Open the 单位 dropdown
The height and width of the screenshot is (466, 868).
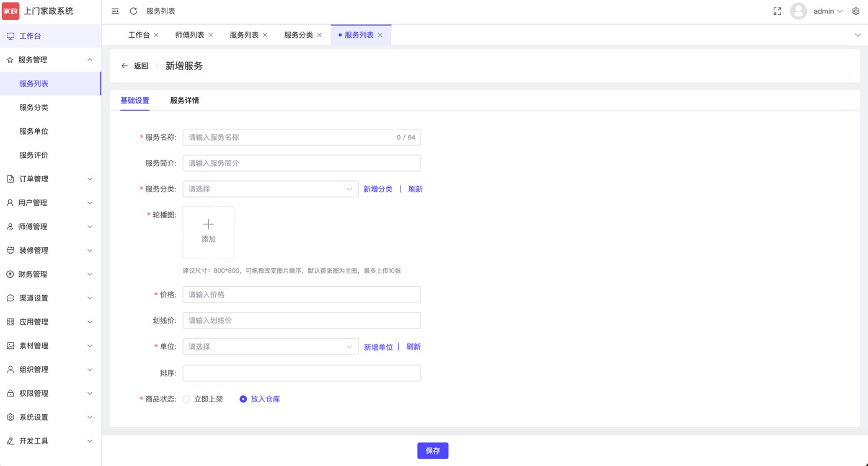270,347
